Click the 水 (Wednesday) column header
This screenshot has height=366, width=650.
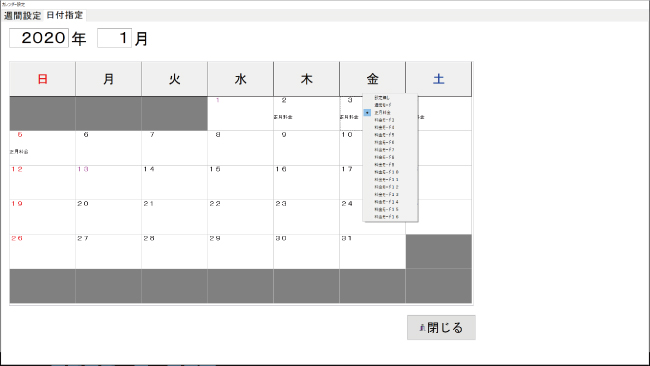tap(240, 79)
